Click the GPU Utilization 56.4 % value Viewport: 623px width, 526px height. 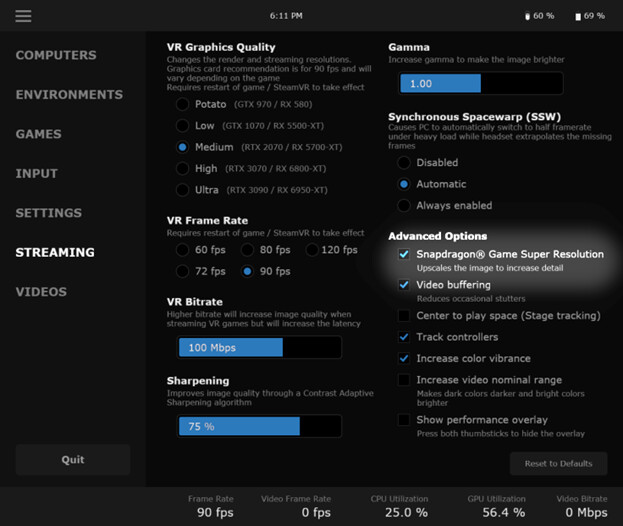(x=504, y=512)
